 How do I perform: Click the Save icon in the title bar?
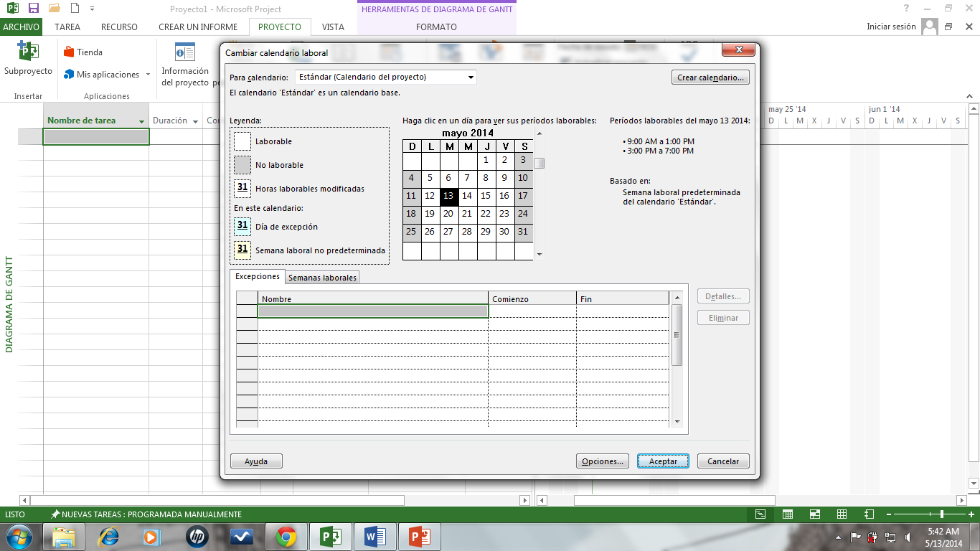pyautogui.click(x=33, y=9)
